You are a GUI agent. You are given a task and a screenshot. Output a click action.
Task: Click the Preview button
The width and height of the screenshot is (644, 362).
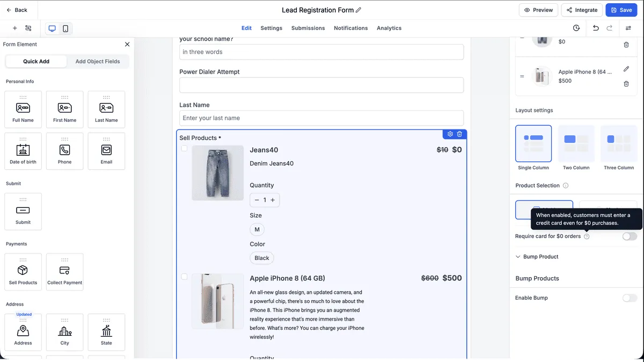(538, 10)
